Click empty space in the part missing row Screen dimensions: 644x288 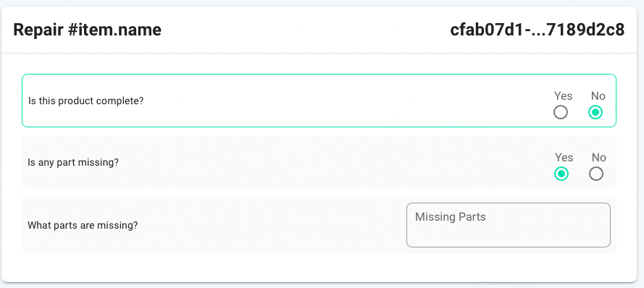329,163
